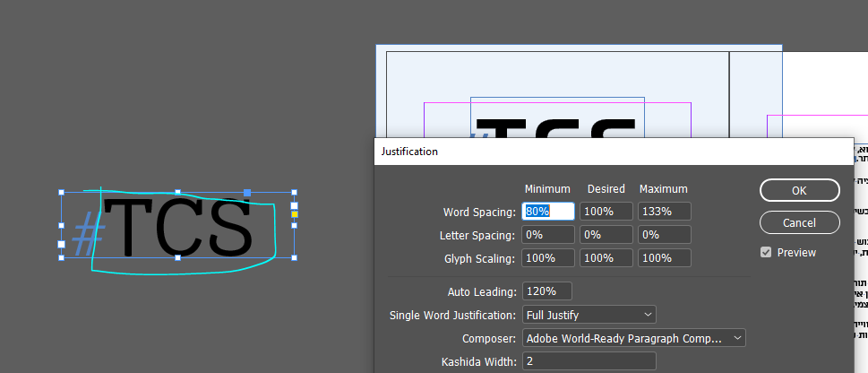Click the Glyph Scaling Minimum field
The height and width of the screenshot is (373, 868).
(x=548, y=258)
